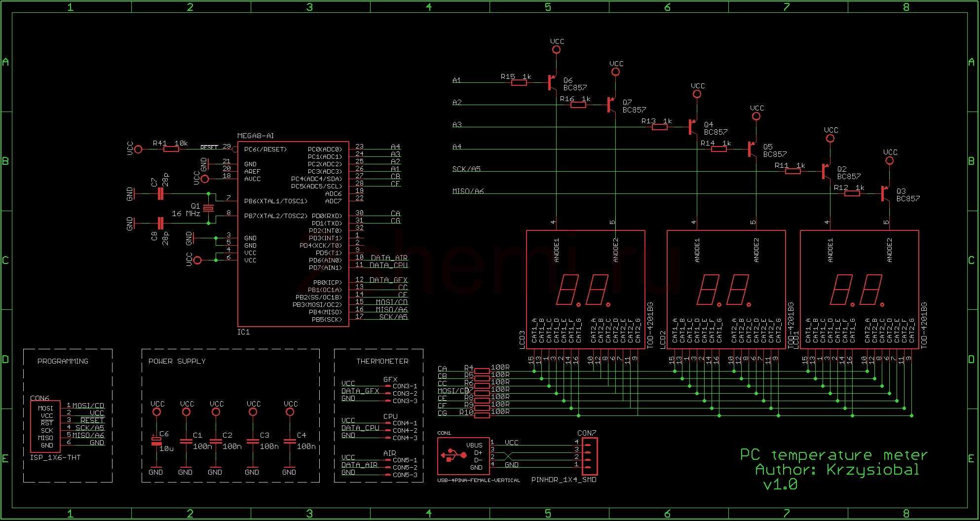Click the USB connector symbol in CON1
980x521 pixels.
pyautogui.click(x=450, y=456)
